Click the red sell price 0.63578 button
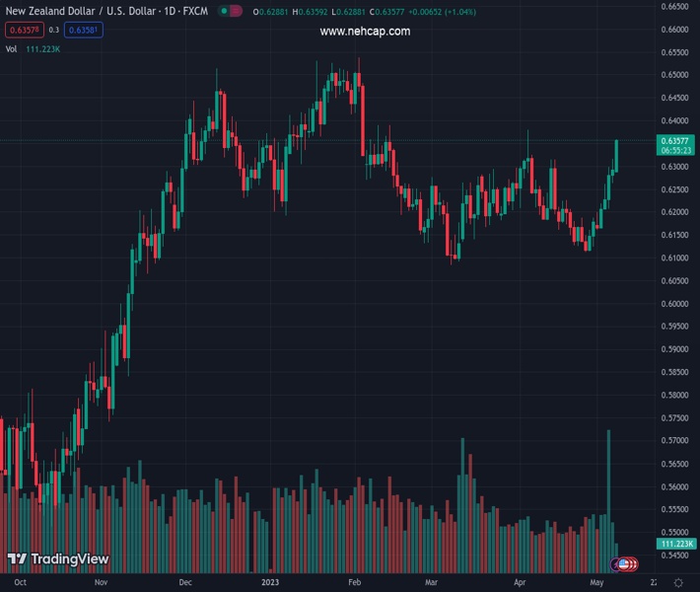700x592 pixels. click(x=22, y=30)
